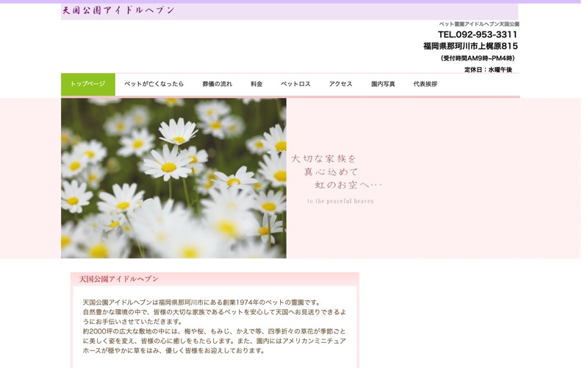The image size is (588, 368).
Task: Click the daisy flowers hero image
Action: point(173,178)
